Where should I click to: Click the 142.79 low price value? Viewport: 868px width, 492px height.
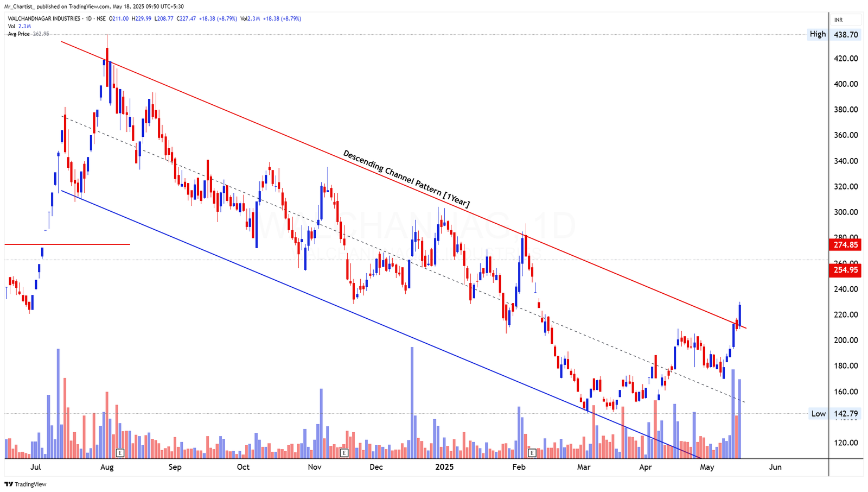click(846, 414)
